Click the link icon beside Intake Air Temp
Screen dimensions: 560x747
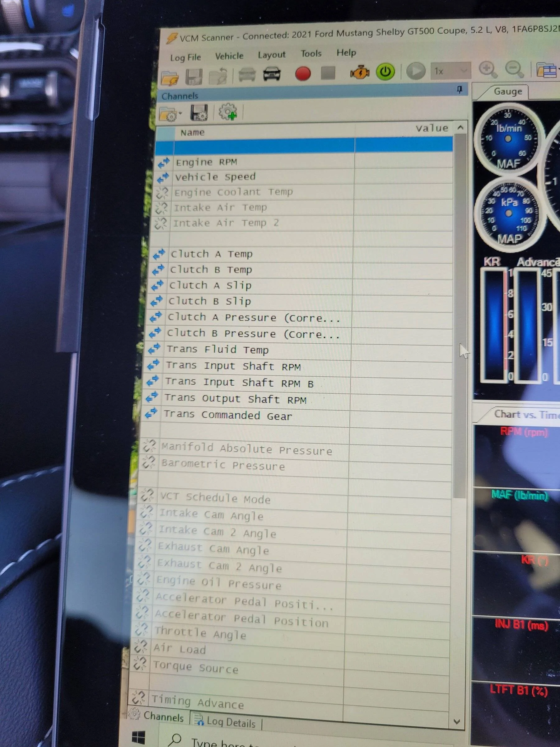tap(161, 208)
